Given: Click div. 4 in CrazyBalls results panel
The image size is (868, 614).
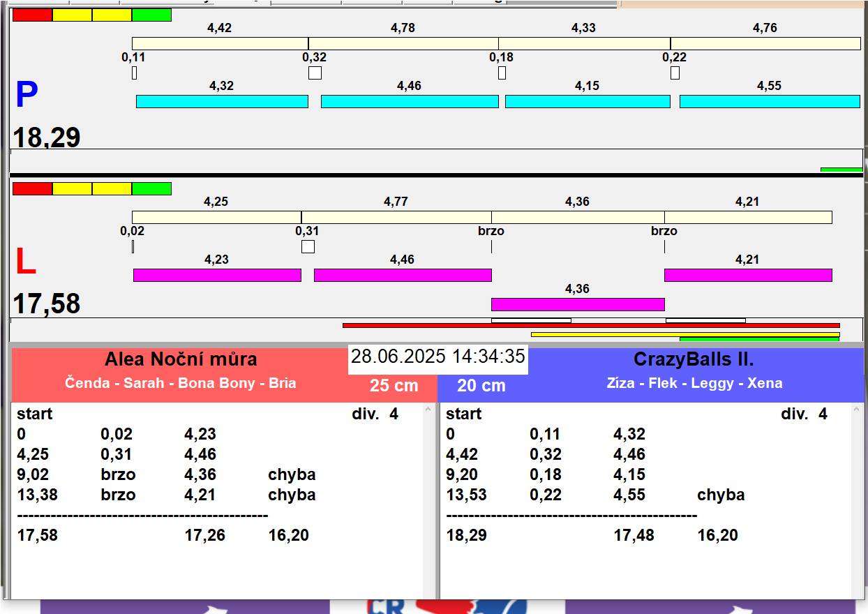Looking at the screenshot, I should [805, 414].
